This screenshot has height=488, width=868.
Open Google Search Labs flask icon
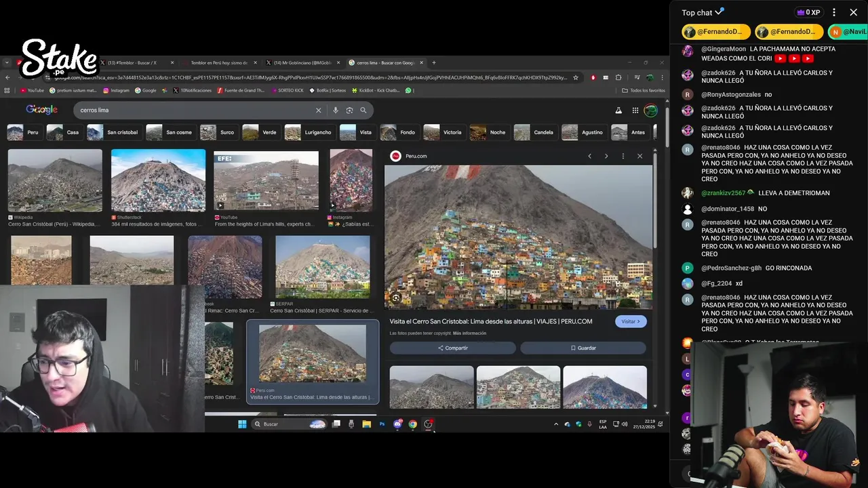618,110
